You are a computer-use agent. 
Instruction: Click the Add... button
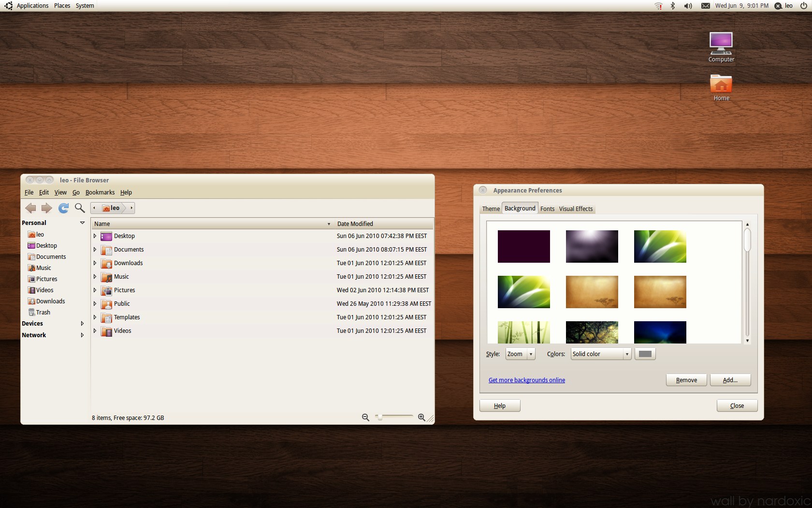[x=730, y=380]
